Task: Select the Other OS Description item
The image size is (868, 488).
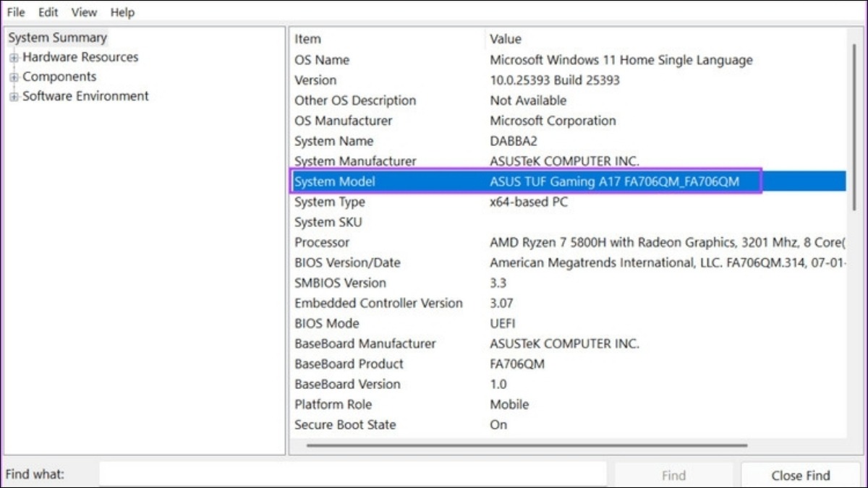Action: [355, 100]
